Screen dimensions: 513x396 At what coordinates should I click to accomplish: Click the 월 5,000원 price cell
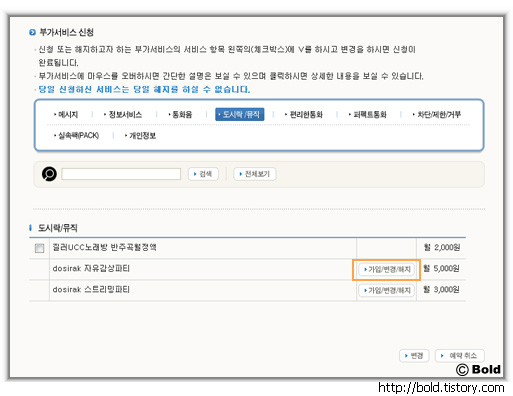click(441, 268)
